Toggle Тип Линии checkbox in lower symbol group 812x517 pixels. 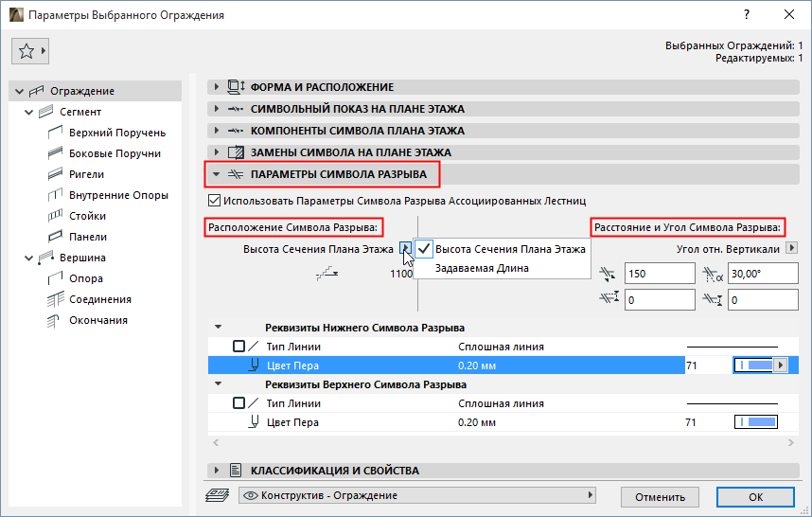pyautogui.click(x=238, y=346)
